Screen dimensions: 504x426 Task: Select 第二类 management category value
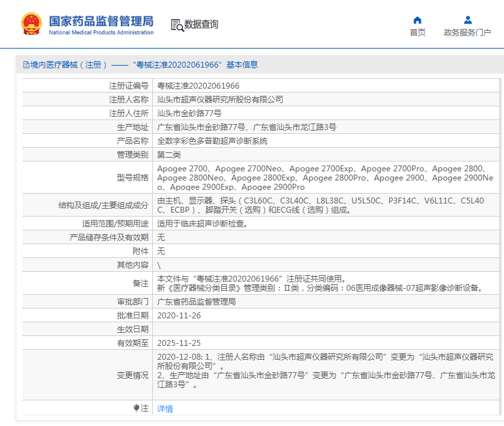(169, 155)
